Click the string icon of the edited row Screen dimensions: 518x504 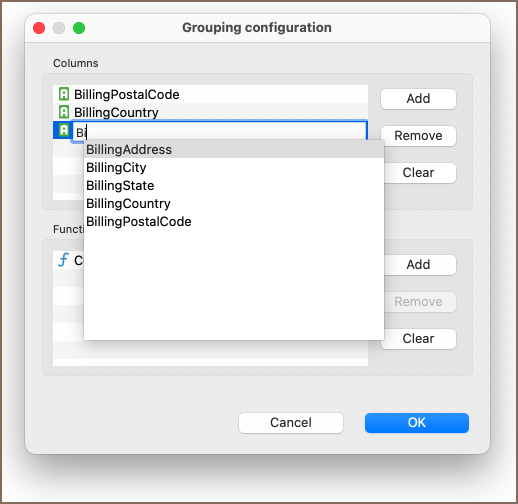pos(64,130)
